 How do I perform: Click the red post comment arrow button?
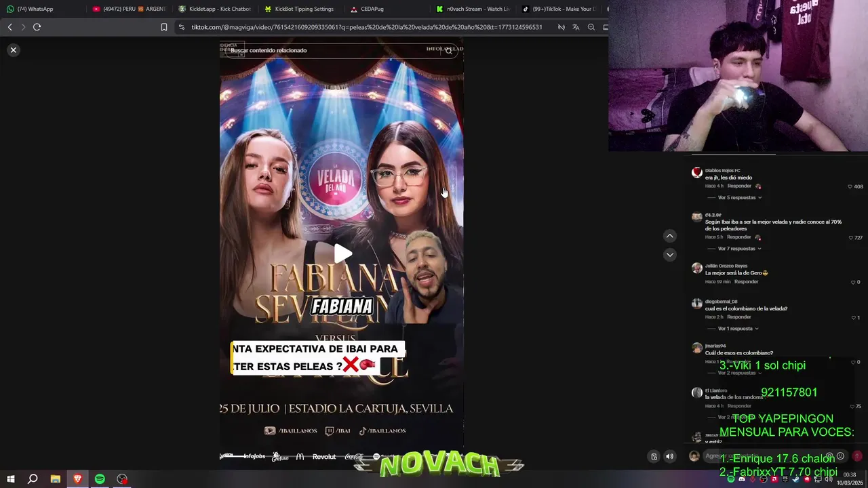click(x=857, y=456)
